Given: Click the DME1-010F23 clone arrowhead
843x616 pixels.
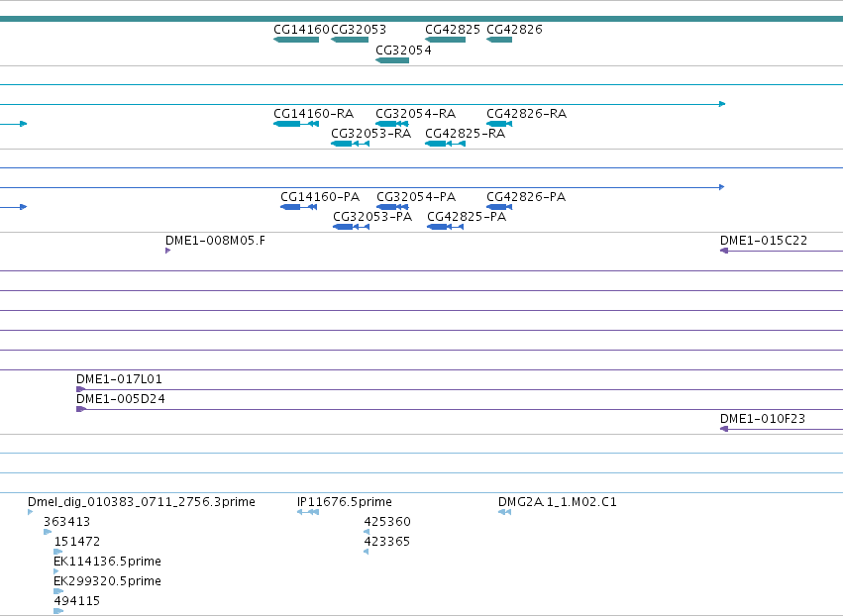Looking at the screenshot, I should (x=724, y=429).
